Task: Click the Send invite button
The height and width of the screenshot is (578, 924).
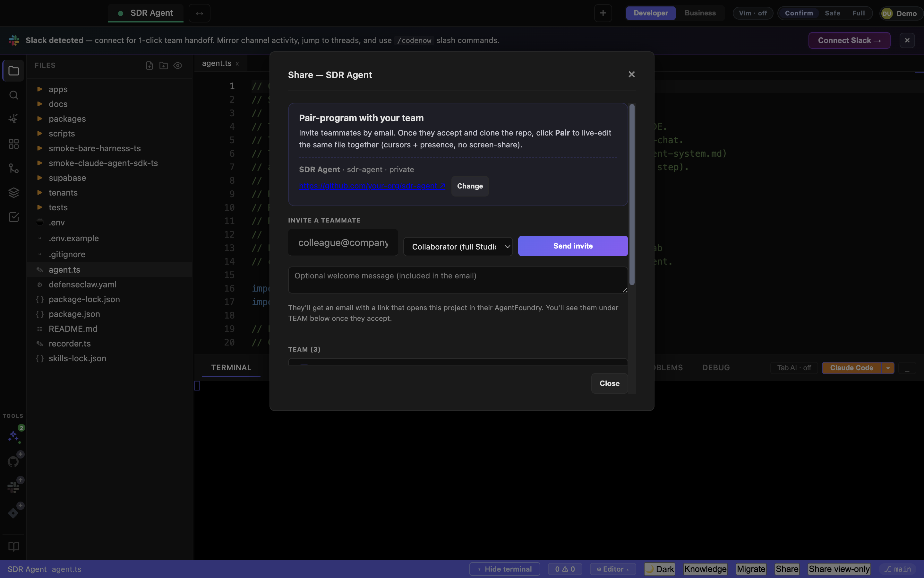Action: (573, 246)
